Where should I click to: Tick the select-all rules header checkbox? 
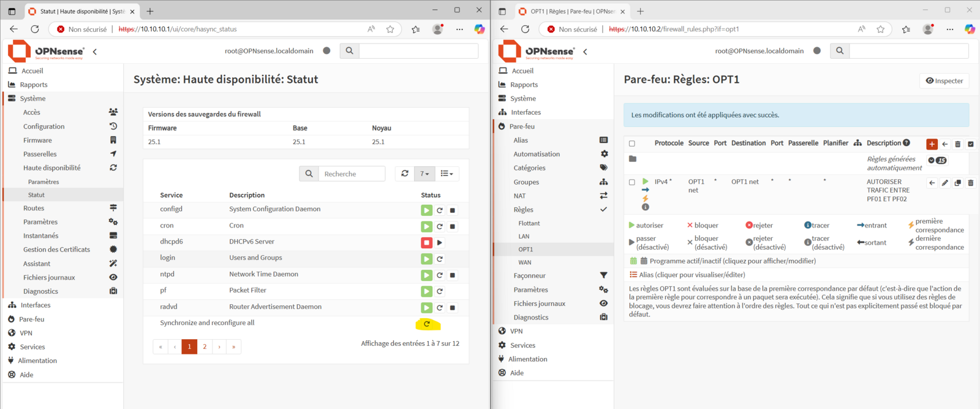[x=632, y=143]
